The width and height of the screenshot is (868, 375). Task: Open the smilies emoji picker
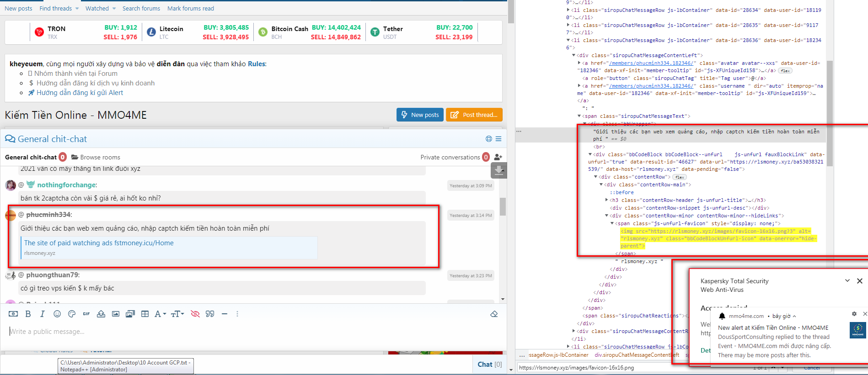pyautogui.click(x=57, y=314)
